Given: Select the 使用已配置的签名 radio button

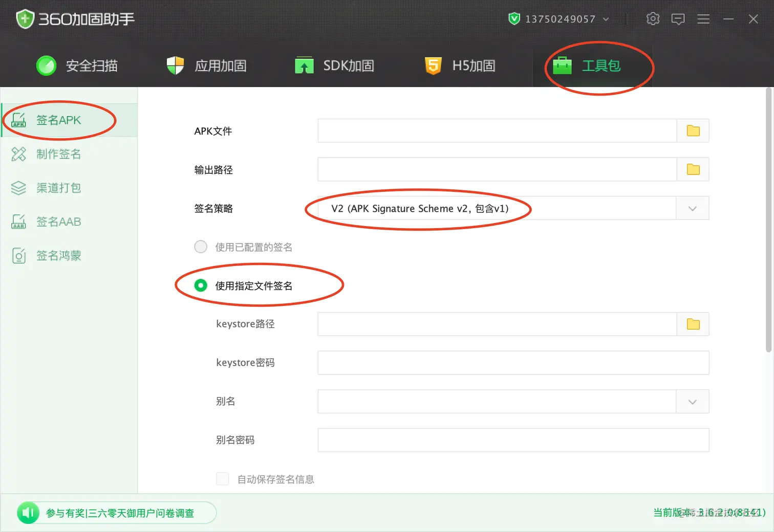Looking at the screenshot, I should click(201, 247).
